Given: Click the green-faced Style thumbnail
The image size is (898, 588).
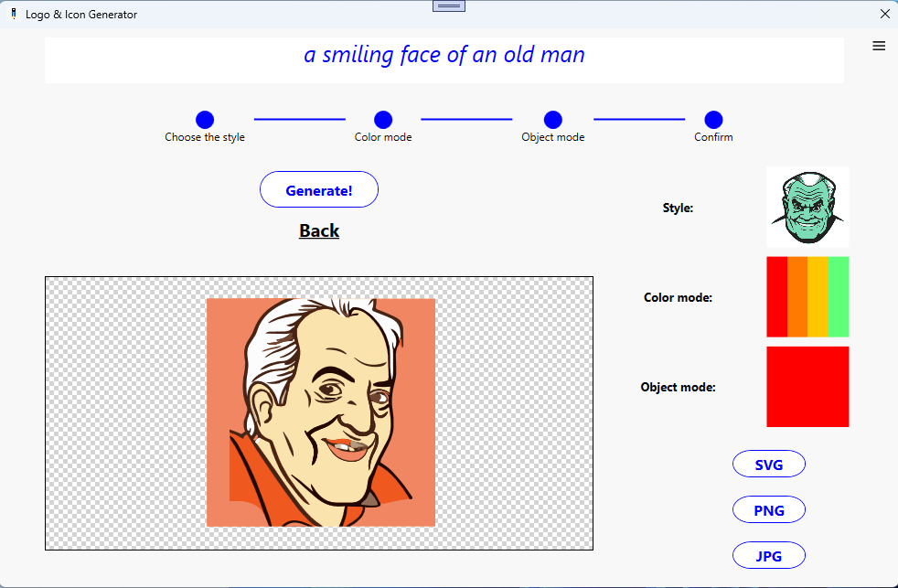Looking at the screenshot, I should (807, 207).
